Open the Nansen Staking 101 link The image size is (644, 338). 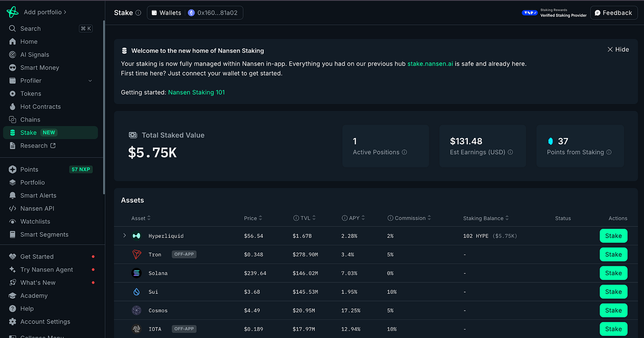pos(196,92)
